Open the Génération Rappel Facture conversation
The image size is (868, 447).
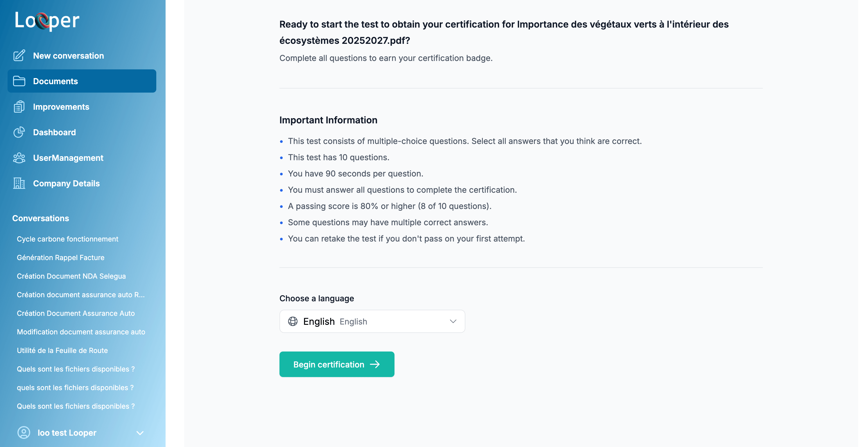(61, 257)
